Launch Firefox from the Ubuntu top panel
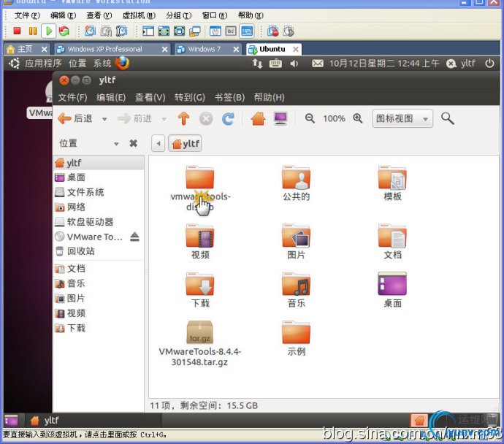The width and height of the screenshot is (504, 444). click(122, 63)
